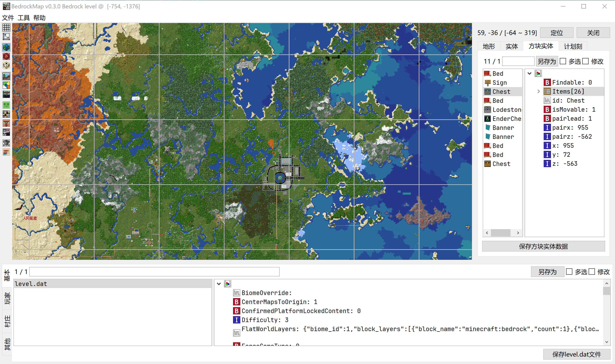
Task: Select Lodestone in block entity list
Action: click(x=506, y=110)
